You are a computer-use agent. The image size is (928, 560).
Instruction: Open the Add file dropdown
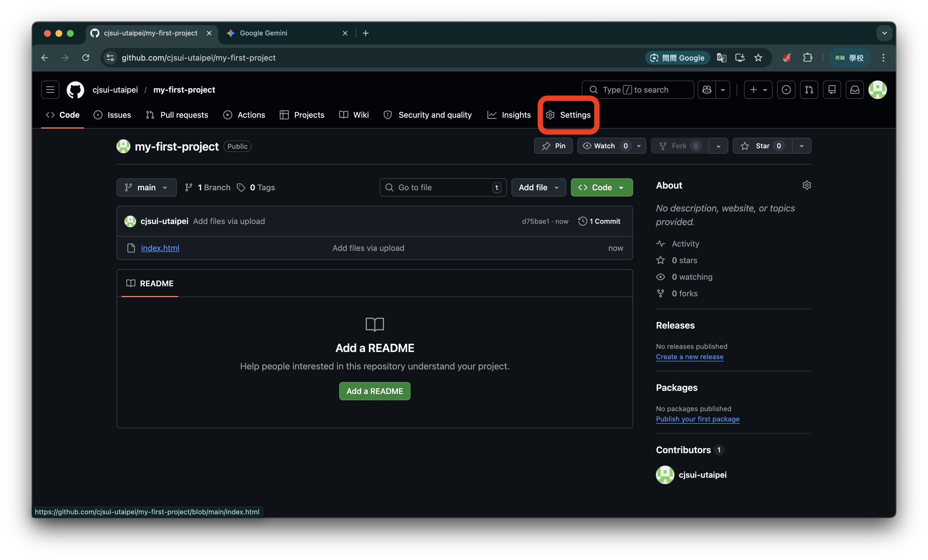pos(539,187)
